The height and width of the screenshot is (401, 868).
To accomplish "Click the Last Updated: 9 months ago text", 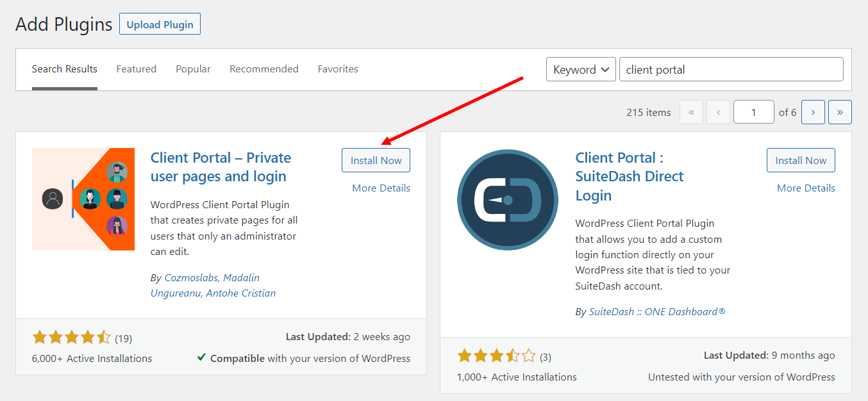I will pyautogui.click(x=769, y=355).
